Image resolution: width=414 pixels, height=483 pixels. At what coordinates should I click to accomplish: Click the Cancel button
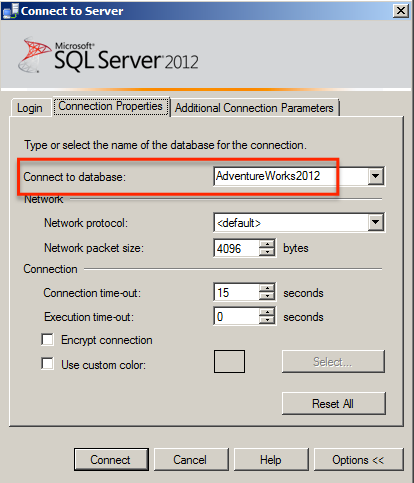(x=191, y=460)
